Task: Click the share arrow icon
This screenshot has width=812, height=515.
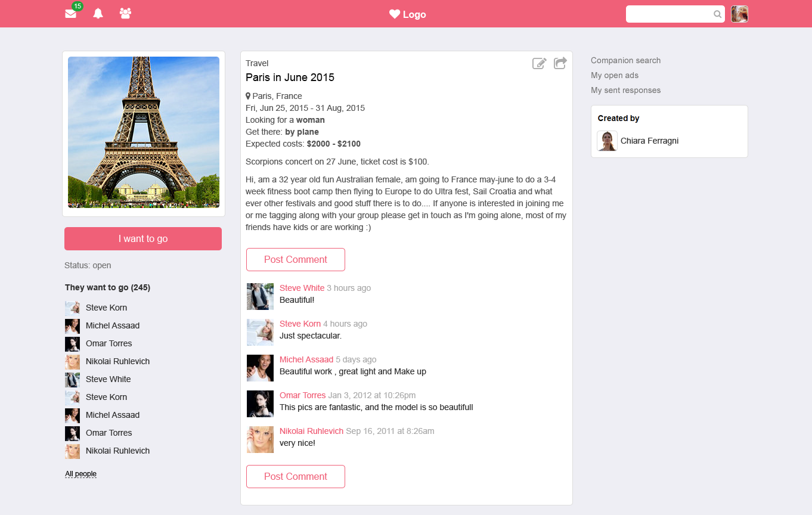Action: (x=560, y=63)
